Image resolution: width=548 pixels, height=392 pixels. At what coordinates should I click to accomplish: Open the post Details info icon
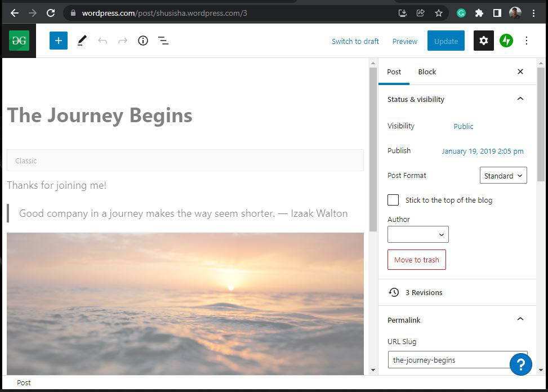point(143,41)
